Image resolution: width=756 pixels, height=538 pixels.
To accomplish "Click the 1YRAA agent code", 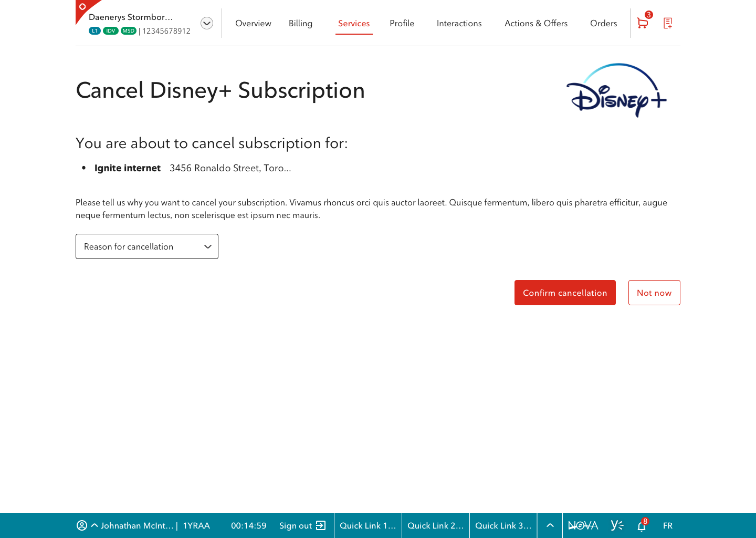I will [x=196, y=525].
